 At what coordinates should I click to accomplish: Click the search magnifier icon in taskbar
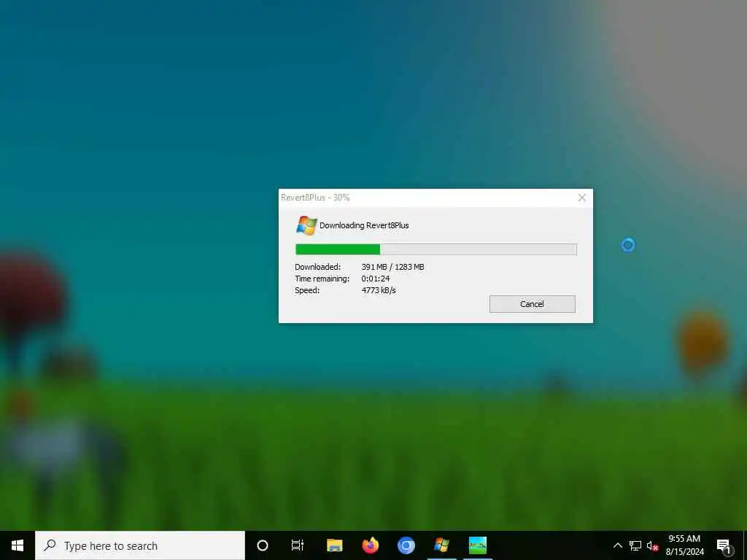pos(50,545)
